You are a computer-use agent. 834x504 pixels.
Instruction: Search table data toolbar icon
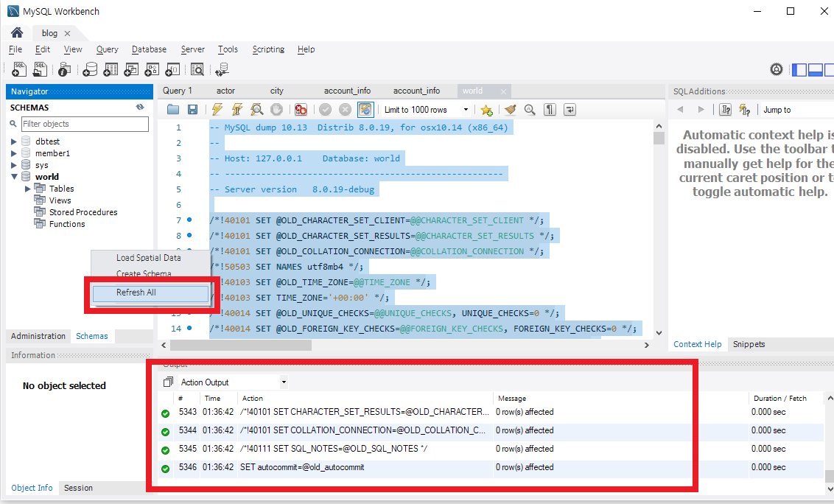point(197,69)
